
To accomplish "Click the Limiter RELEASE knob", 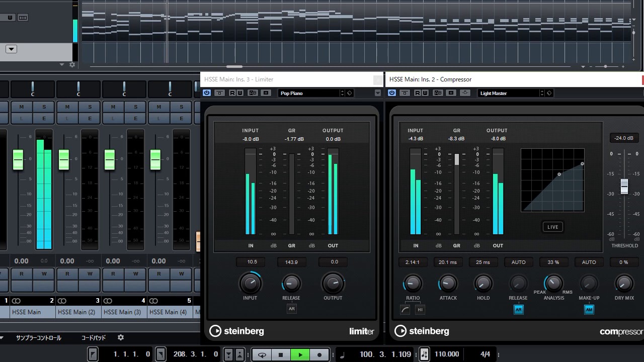I will tap(291, 284).
